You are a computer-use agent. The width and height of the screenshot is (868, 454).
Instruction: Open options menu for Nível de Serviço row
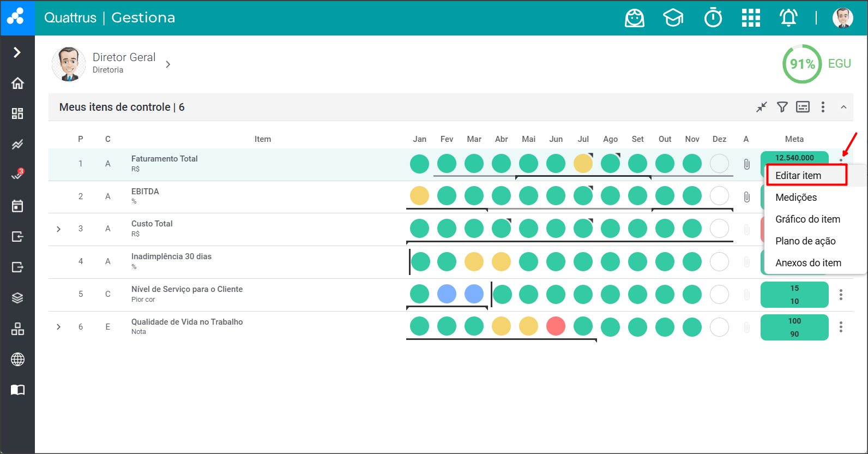pyautogui.click(x=841, y=295)
